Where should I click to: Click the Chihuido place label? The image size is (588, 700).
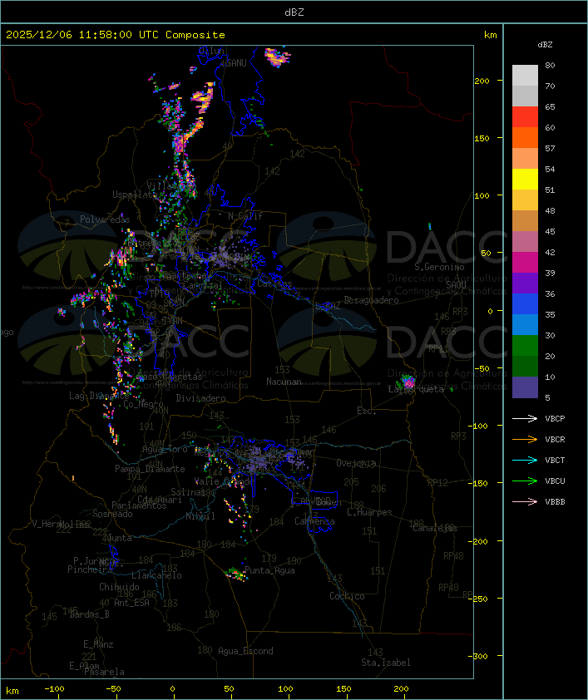tap(119, 587)
